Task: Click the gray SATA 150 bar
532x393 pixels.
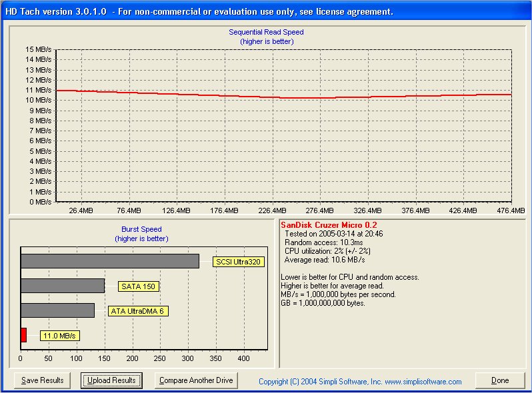Action: [63, 286]
